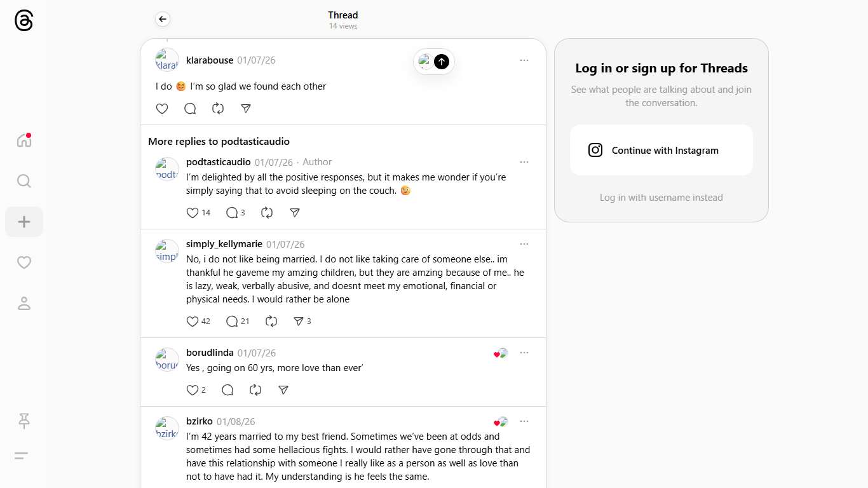Open the Home feed icon
This screenshot has height=488, width=868.
(x=24, y=140)
